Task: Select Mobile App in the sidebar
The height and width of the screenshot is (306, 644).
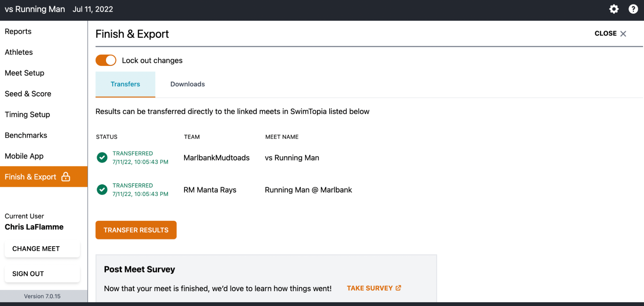Action: point(24,156)
